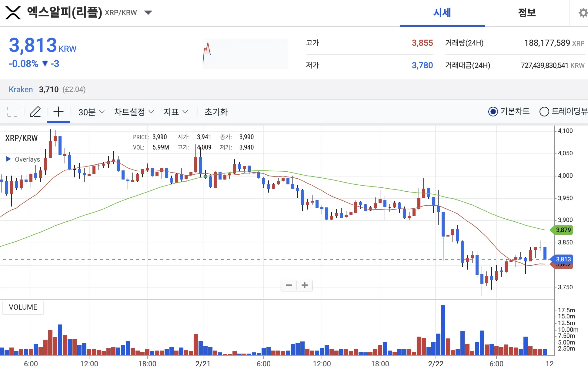The height and width of the screenshot is (373, 588).
Task: Switch to 정보 tab
Action: (527, 13)
